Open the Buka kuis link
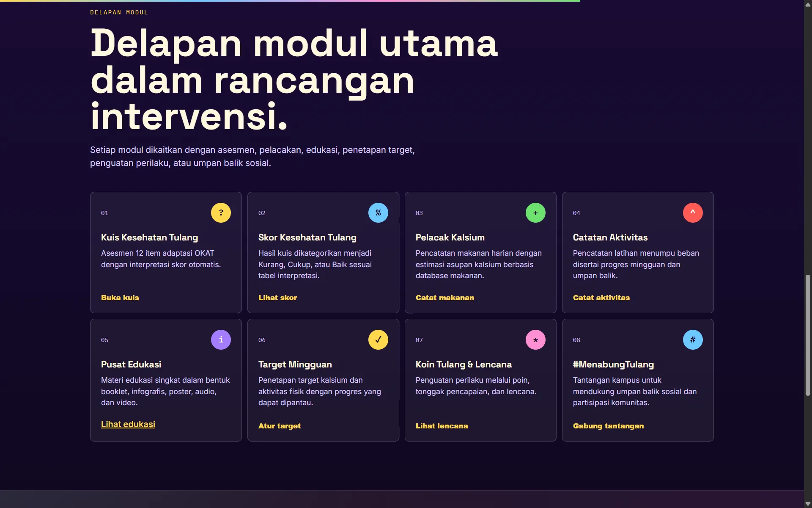Image resolution: width=812 pixels, height=508 pixels. (120, 298)
